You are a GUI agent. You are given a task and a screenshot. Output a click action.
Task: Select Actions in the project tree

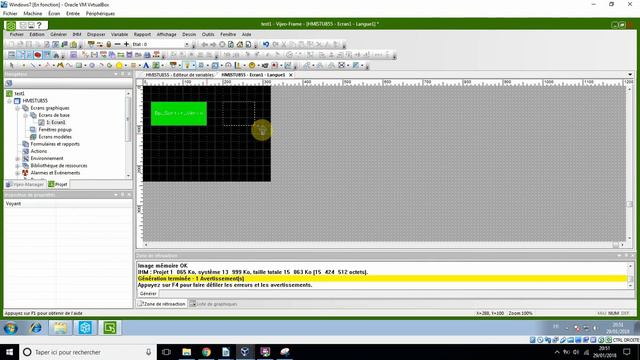coord(39,151)
